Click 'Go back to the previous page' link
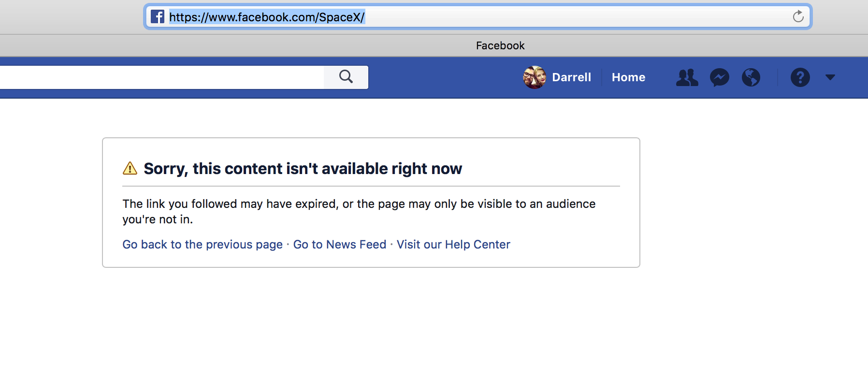The height and width of the screenshot is (380, 868). click(x=203, y=245)
